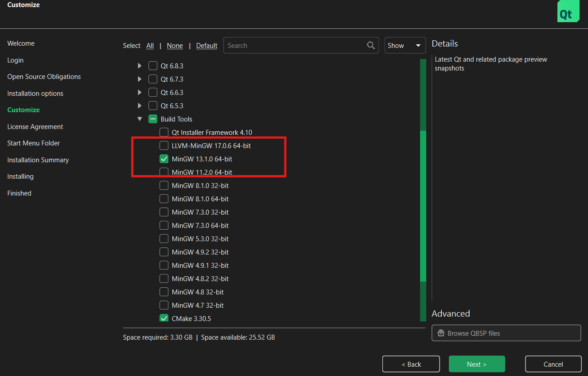The height and width of the screenshot is (376, 588).
Task: Click the Details panel heading
Action: [445, 43]
